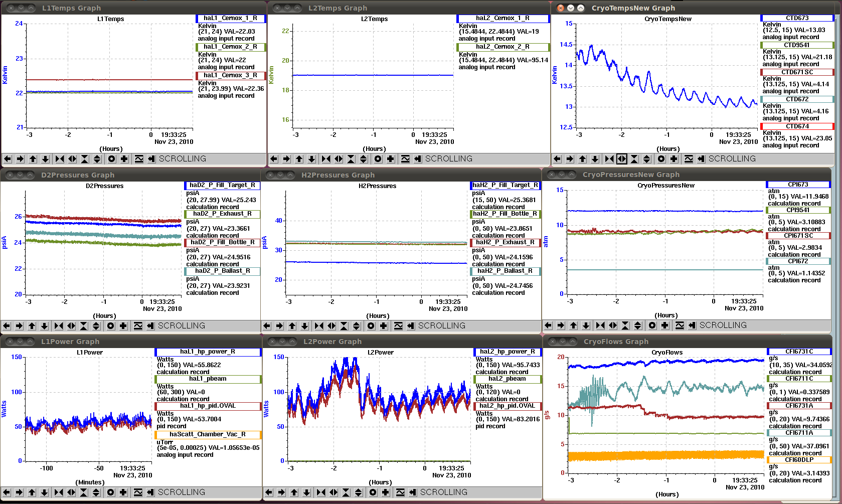
Task: Toggle scrolling arrow in L2Power Graph
Action: tap(413, 492)
